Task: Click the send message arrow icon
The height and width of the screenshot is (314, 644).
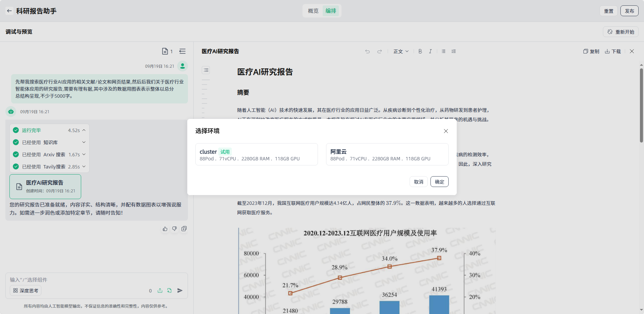Action: click(180, 290)
